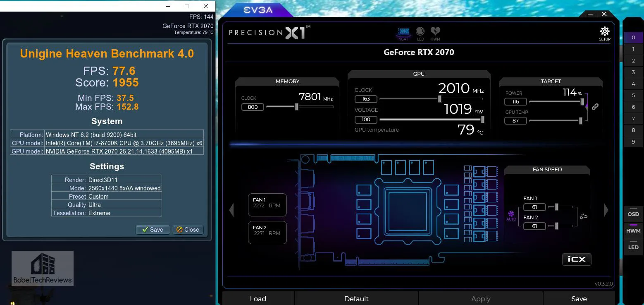Select profile slot 8

[633, 130]
